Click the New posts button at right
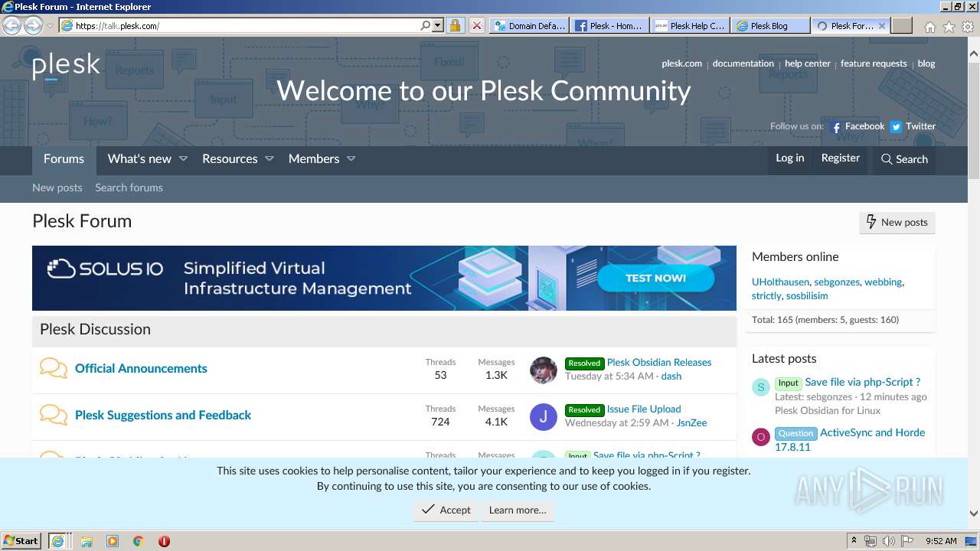Image resolution: width=980 pixels, height=551 pixels. [897, 222]
